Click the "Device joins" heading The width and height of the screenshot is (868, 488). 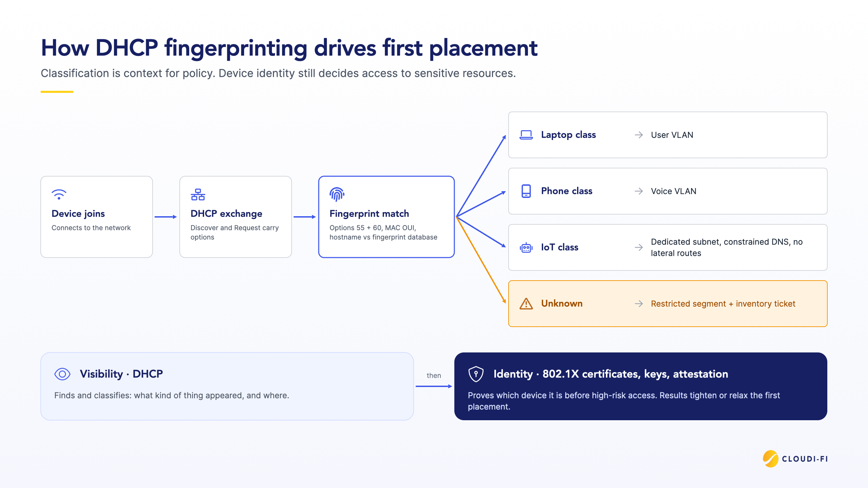pos(78,214)
